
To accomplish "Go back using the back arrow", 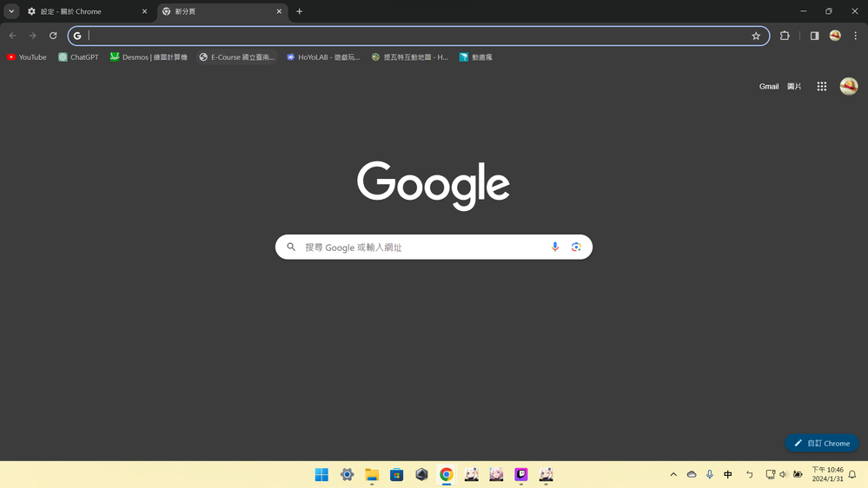I will (13, 36).
